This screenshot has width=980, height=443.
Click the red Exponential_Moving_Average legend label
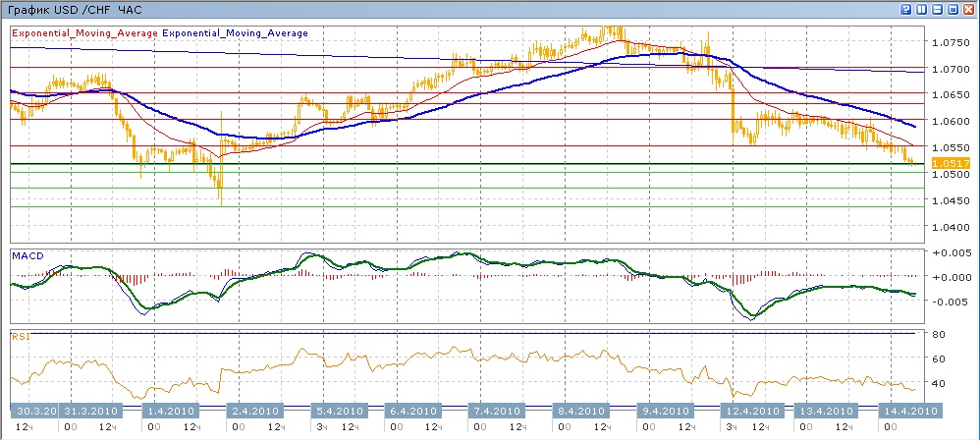[x=84, y=33]
